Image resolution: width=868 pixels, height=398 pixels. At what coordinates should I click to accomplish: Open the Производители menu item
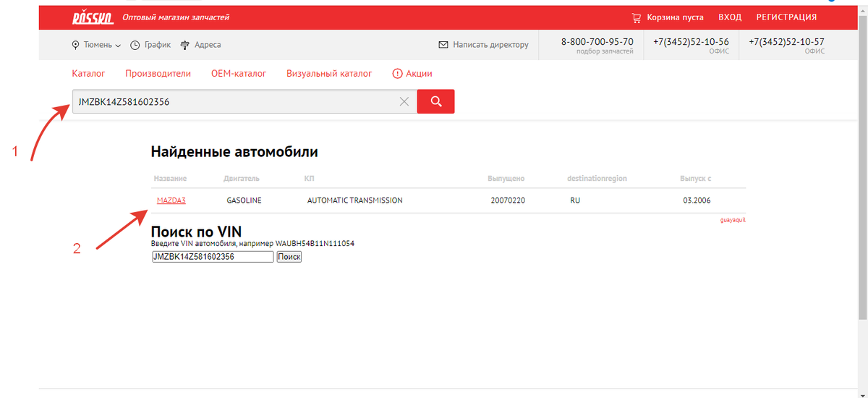click(x=158, y=73)
